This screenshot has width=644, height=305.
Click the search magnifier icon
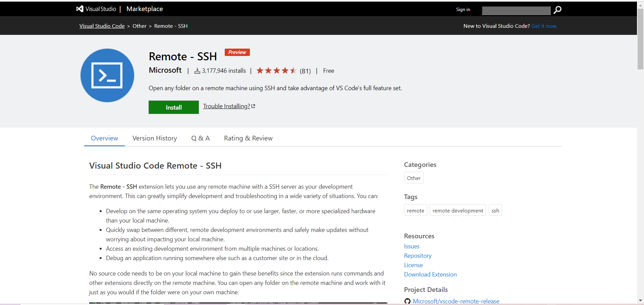coord(557,10)
